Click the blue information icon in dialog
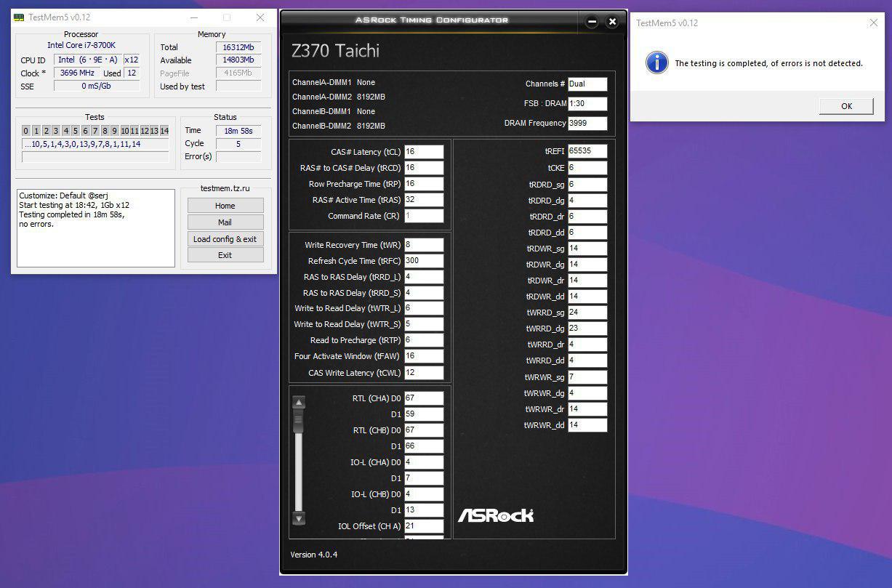This screenshot has height=588, width=892. [656, 63]
